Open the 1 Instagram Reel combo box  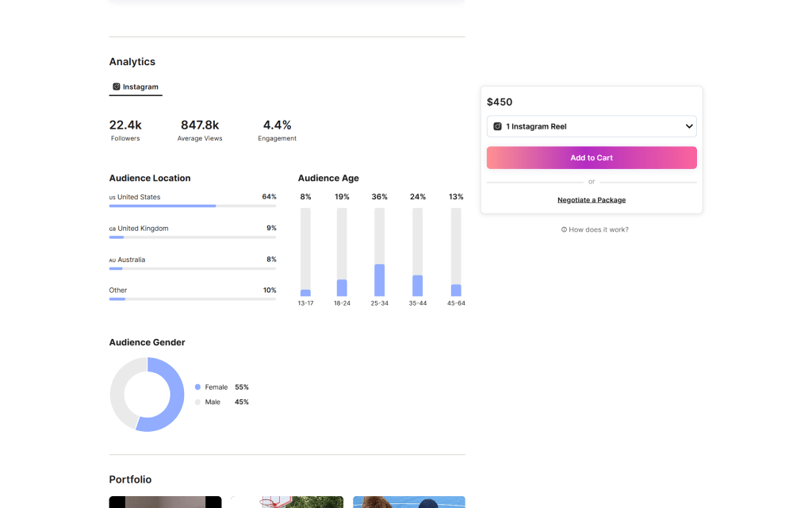click(591, 126)
